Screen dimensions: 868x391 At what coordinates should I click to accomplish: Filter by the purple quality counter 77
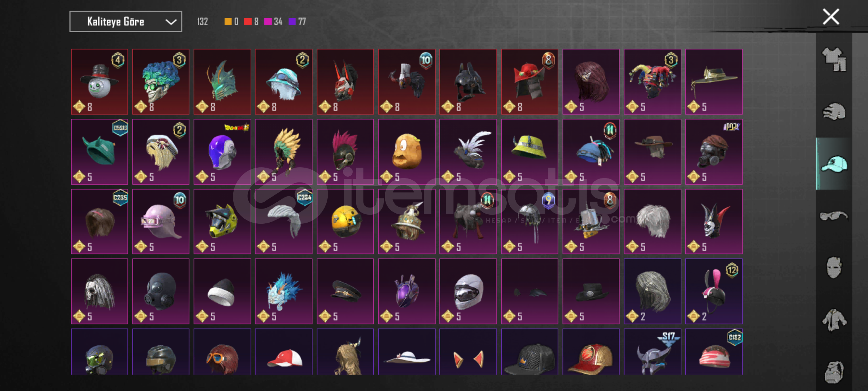(297, 22)
